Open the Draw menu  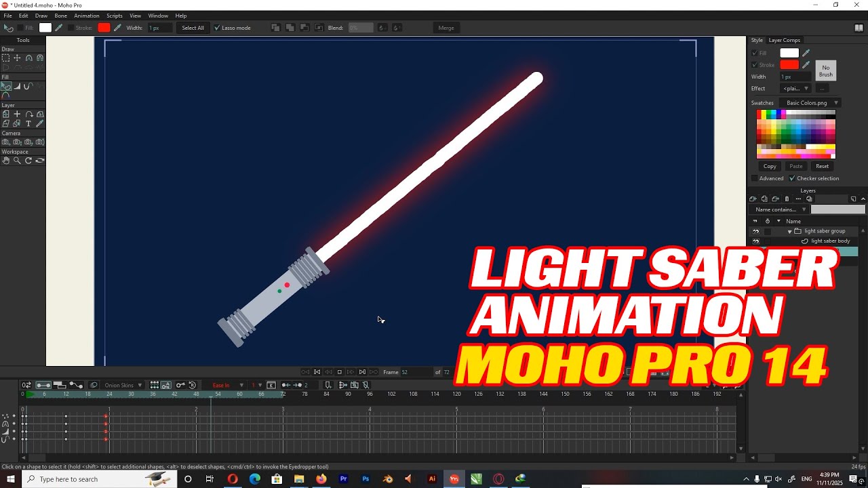click(x=41, y=16)
